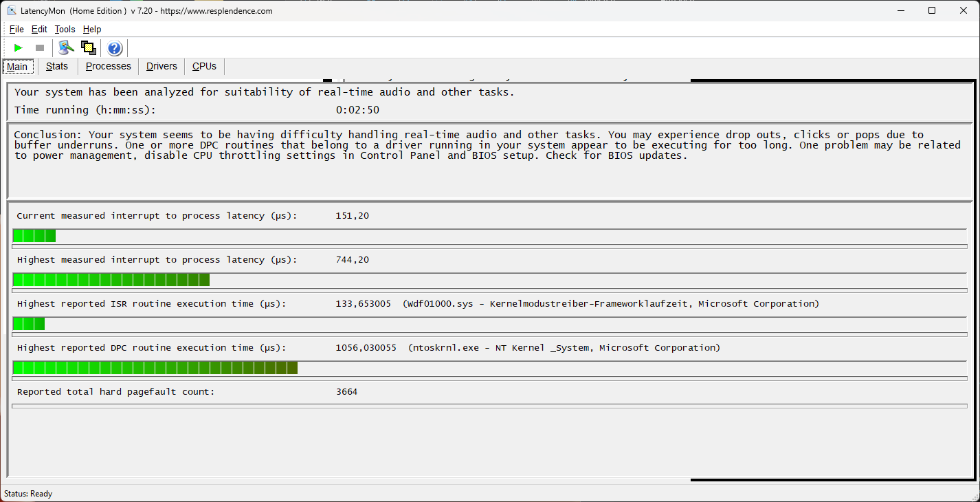The image size is (980, 502).
Task: Switch to the Main tab
Action: [17, 67]
